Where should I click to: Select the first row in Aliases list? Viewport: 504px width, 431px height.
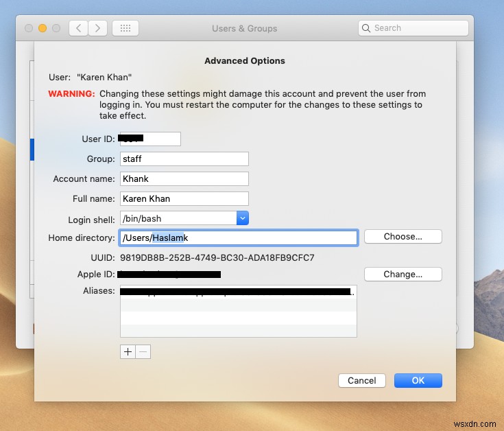[239, 292]
